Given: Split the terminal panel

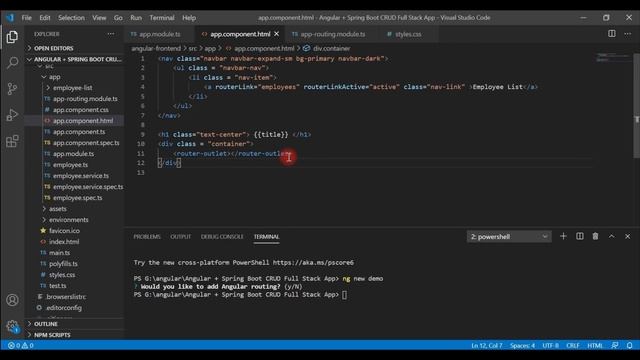Looking at the screenshot, I should pyautogui.click(x=580, y=236).
